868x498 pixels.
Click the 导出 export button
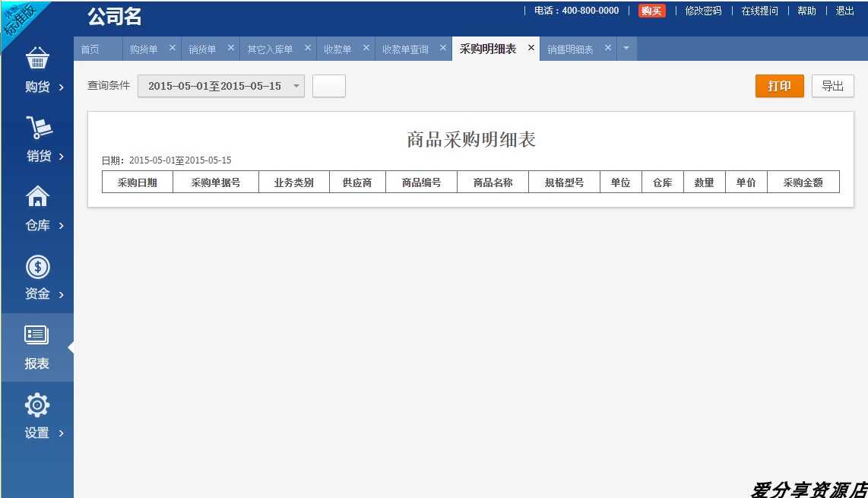pyautogui.click(x=832, y=86)
